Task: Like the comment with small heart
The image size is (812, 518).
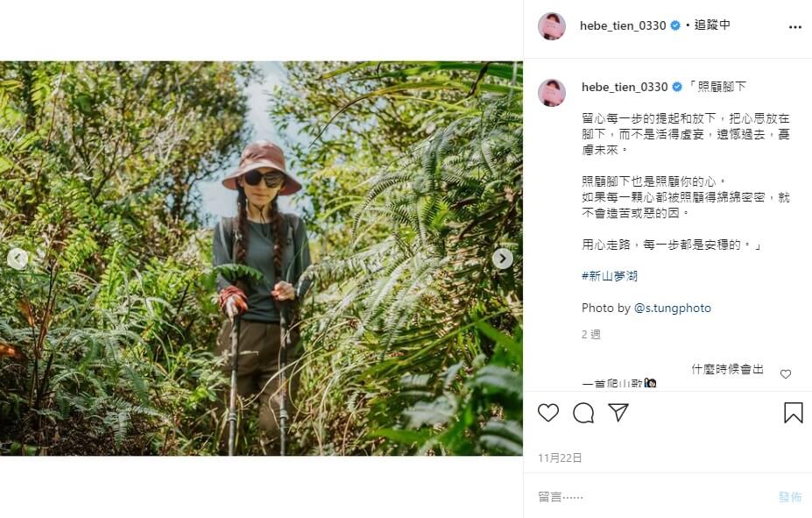Action: 786,374
